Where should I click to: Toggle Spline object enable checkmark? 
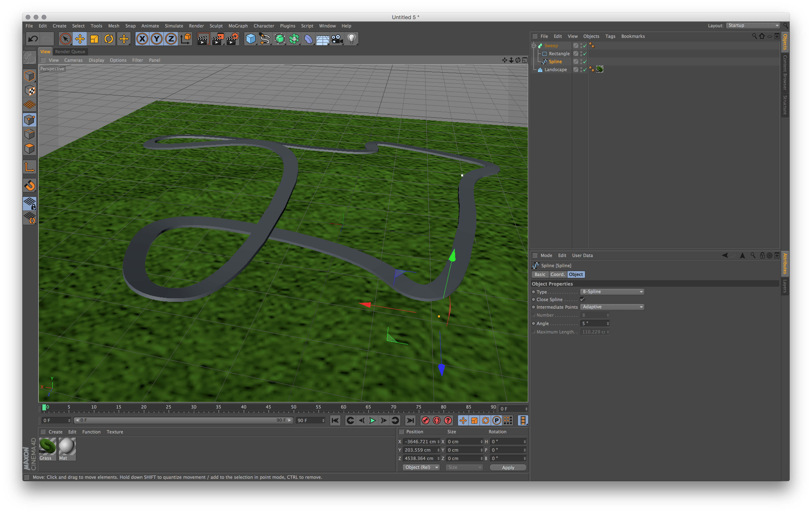tap(585, 62)
